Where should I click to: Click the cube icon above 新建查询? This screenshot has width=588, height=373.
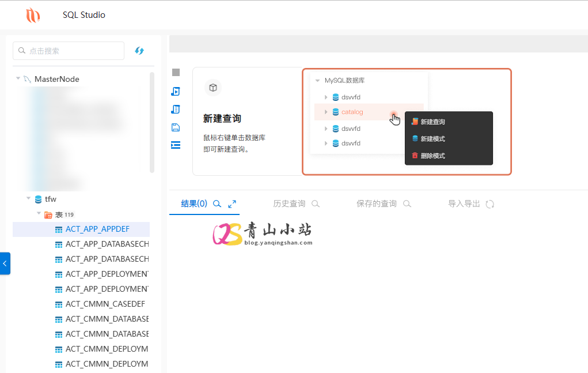tap(213, 88)
